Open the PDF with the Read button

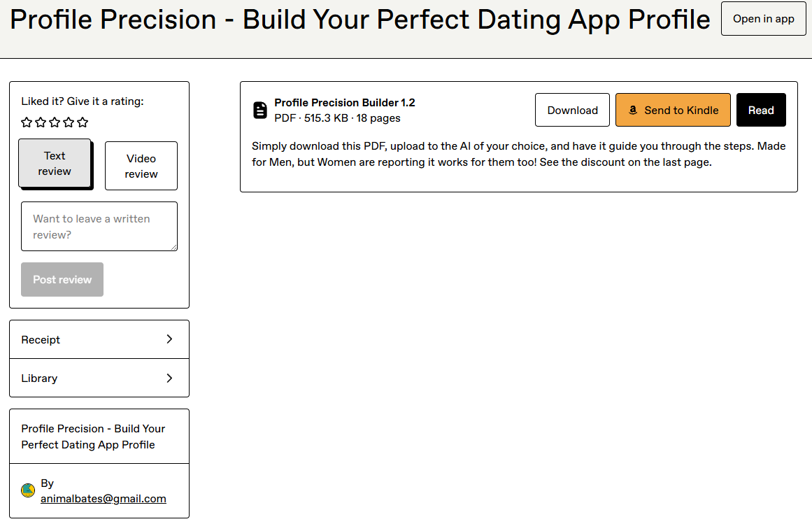pyautogui.click(x=761, y=110)
